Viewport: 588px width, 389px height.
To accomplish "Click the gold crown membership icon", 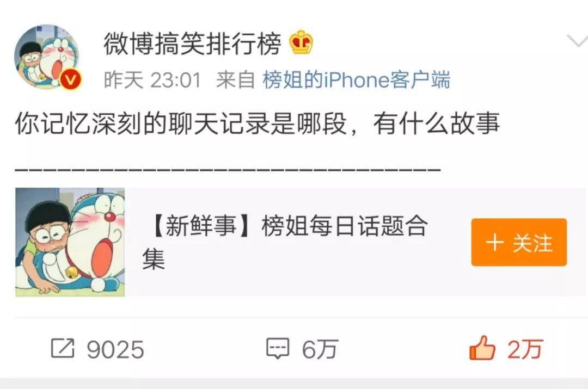I will tap(301, 43).
